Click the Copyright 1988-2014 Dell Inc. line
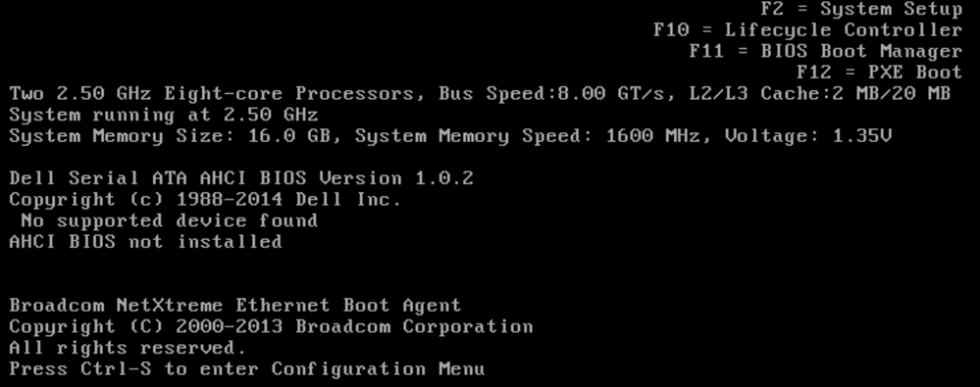 pyautogui.click(x=206, y=200)
